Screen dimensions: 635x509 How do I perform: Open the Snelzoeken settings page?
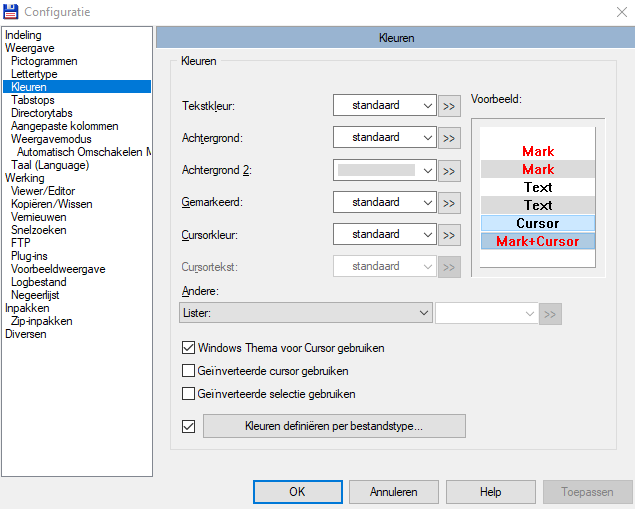(x=38, y=230)
